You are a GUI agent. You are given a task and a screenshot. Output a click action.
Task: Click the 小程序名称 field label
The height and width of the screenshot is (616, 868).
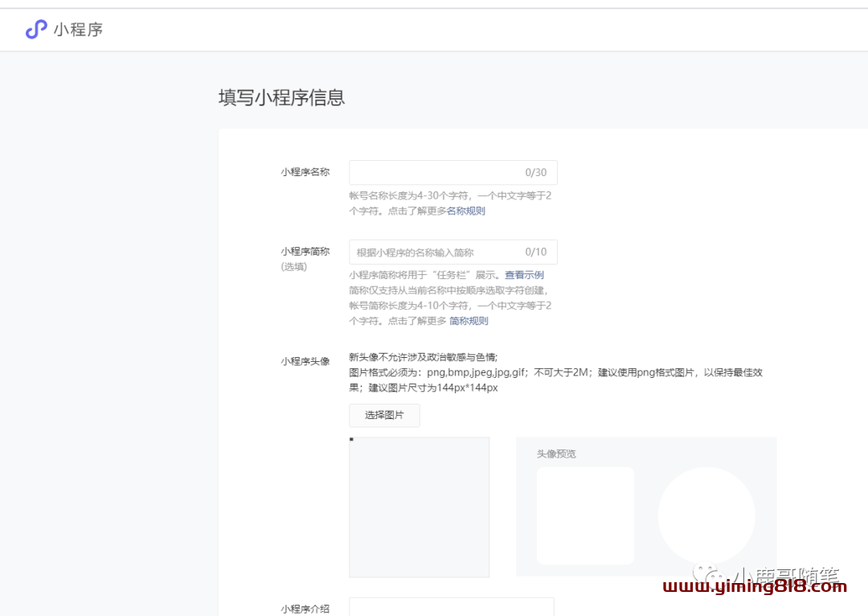(x=305, y=172)
